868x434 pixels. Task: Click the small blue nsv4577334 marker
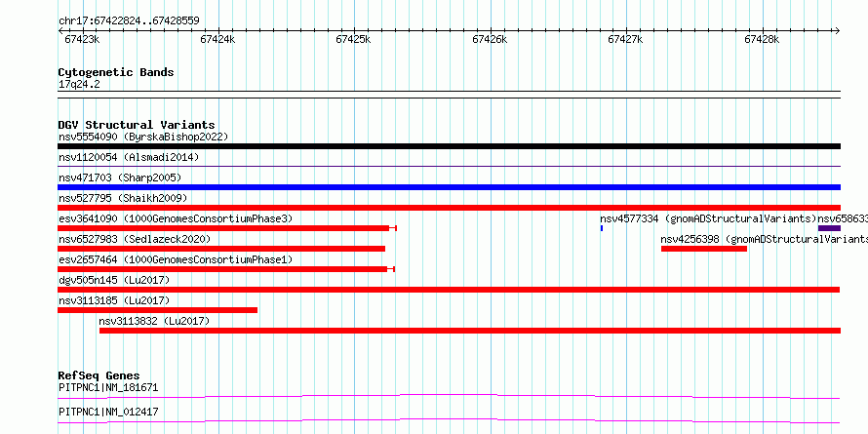(601, 228)
